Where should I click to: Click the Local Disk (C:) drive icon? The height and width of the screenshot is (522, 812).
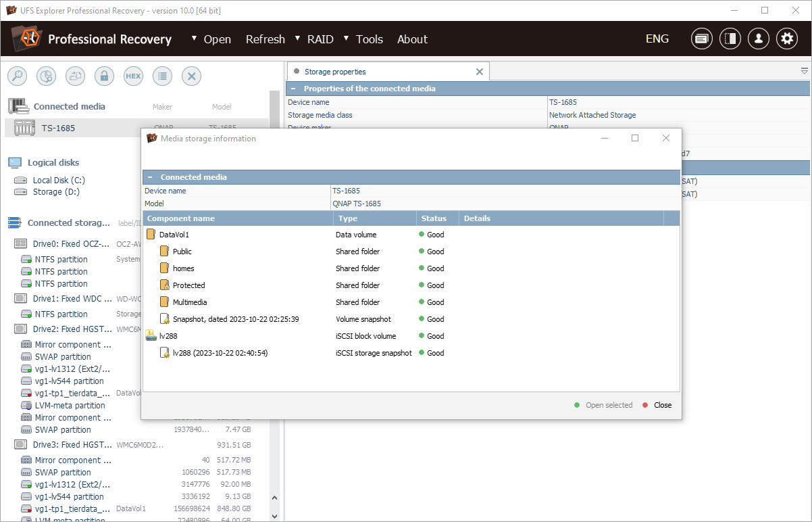click(x=20, y=181)
